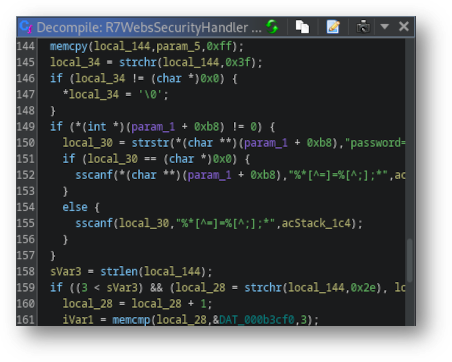The height and width of the screenshot is (362, 452).
Task: Click '\0' literal on line 147
Action: click(x=151, y=95)
